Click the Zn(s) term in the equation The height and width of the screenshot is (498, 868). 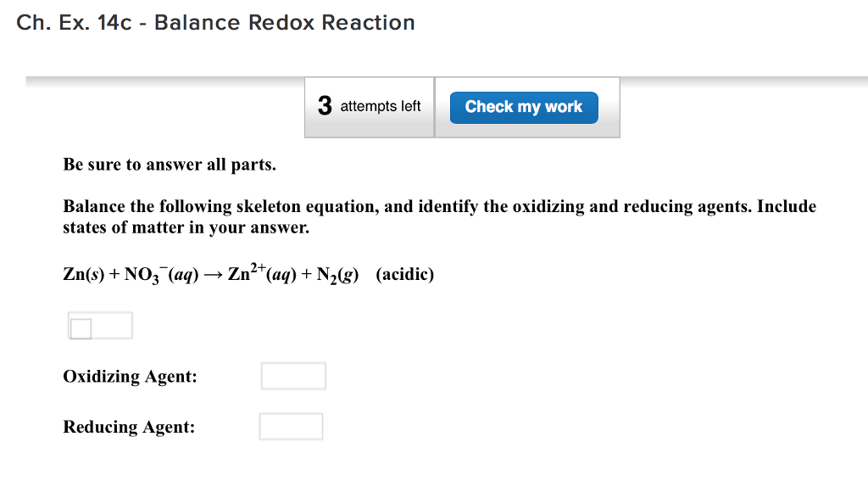pyautogui.click(x=81, y=274)
